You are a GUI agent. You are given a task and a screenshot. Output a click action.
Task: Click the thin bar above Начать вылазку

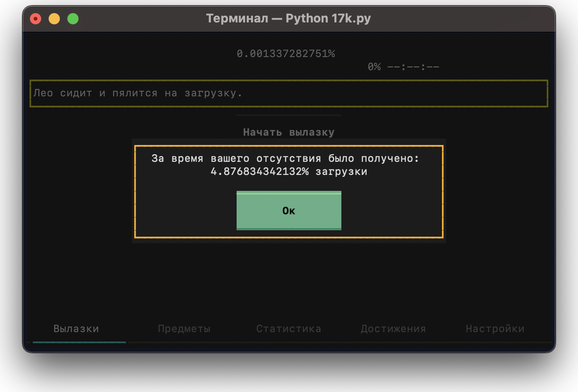pyautogui.click(x=289, y=115)
